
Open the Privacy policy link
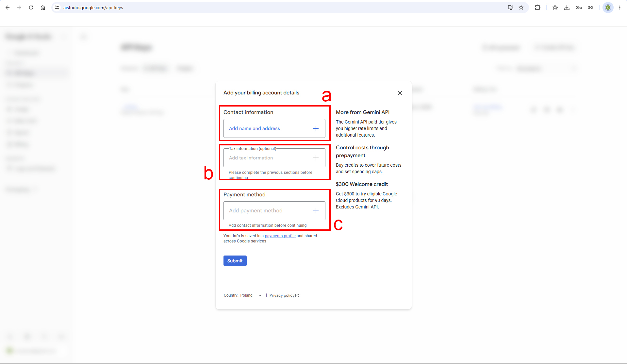284,295
